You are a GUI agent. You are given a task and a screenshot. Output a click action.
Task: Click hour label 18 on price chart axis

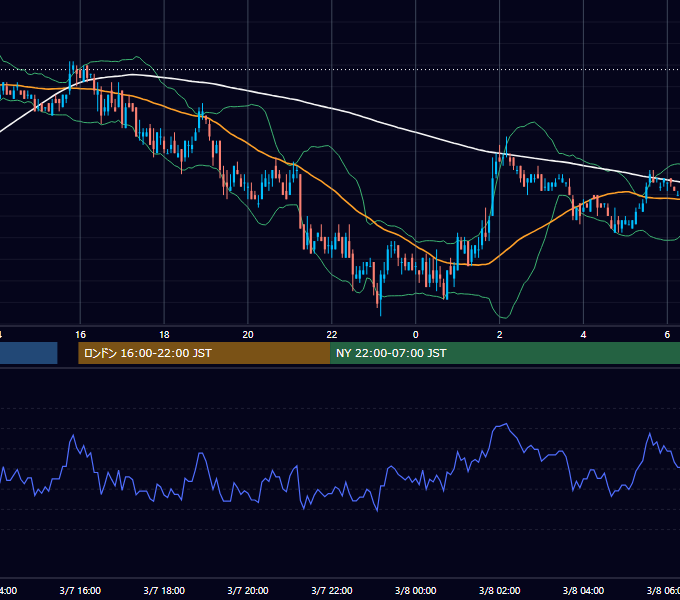pyautogui.click(x=164, y=335)
